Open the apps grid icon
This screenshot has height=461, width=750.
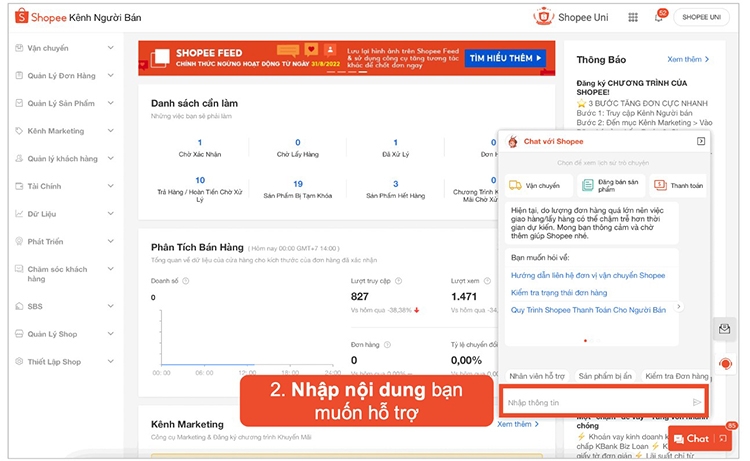pos(633,17)
